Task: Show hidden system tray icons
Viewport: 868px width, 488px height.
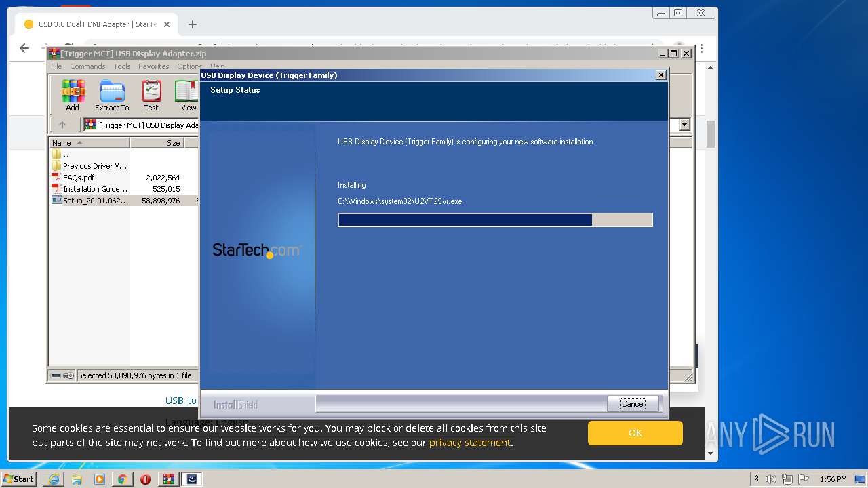Action: click(757, 479)
